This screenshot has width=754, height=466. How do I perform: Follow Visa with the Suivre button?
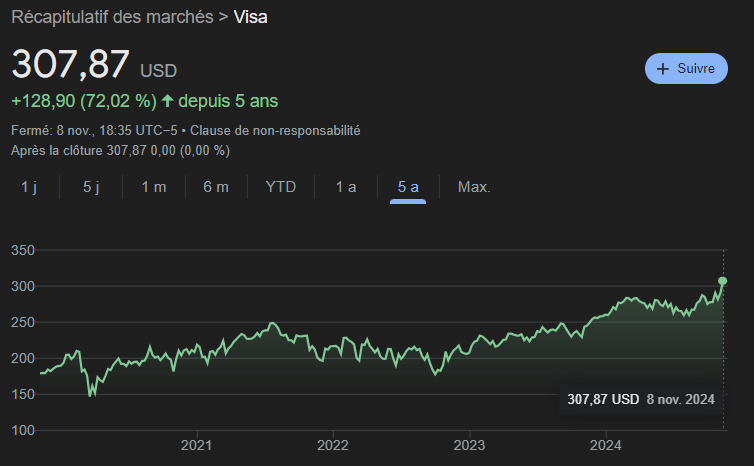686,68
